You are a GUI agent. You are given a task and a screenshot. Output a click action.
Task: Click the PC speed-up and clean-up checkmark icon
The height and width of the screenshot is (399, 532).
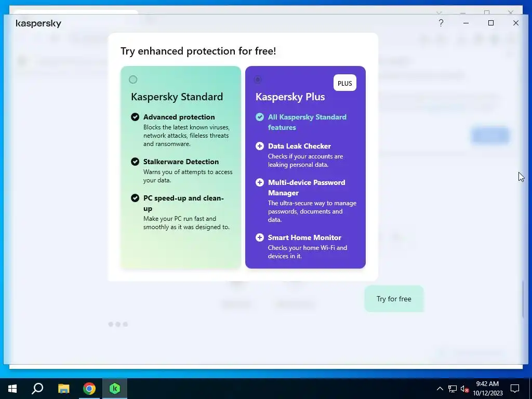click(x=135, y=198)
